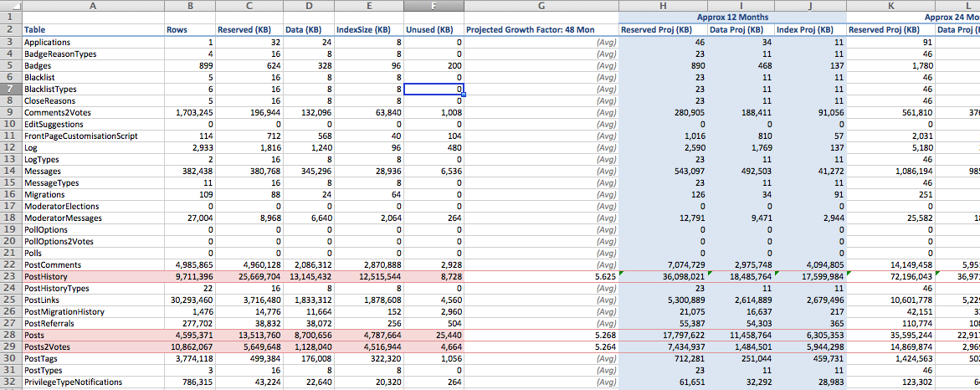This screenshot has height=390, width=980.
Task: Click the rows value 9,711,396
Action: point(189,276)
